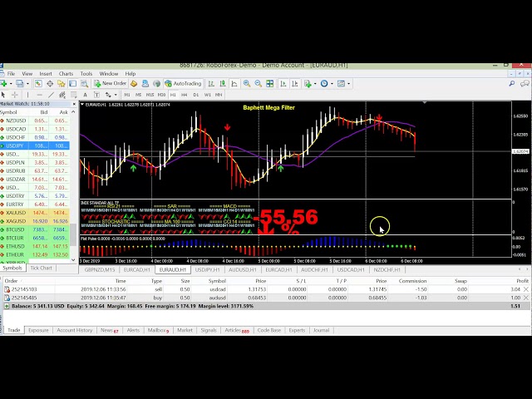Click the BTCUSD symbol icon

(3, 229)
